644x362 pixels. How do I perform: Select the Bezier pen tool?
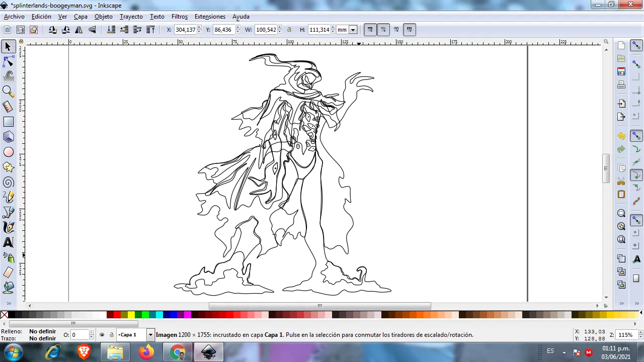[8, 212]
